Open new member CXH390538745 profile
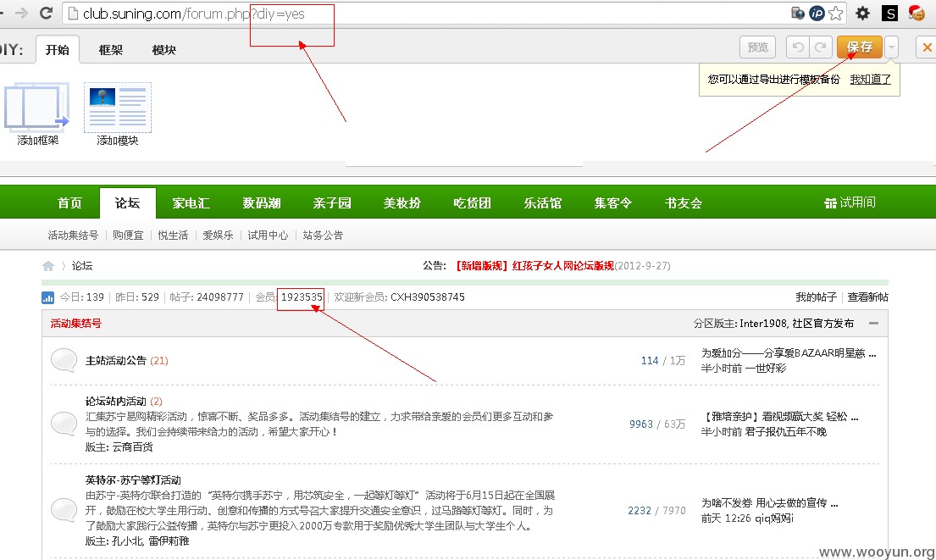Image resolution: width=936 pixels, height=560 pixels. tap(428, 297)
